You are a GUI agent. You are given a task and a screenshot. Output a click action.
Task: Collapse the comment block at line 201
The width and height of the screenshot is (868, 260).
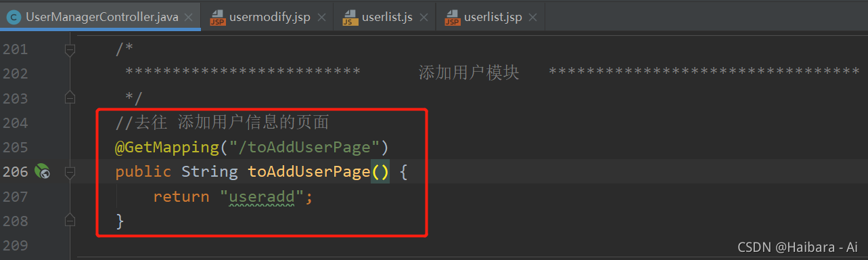coord(69,49)
